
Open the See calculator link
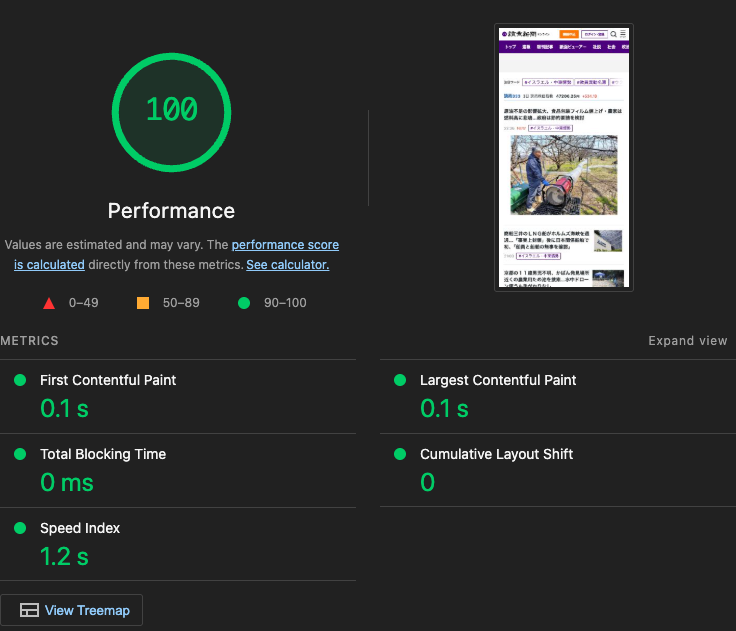(288, 265)
